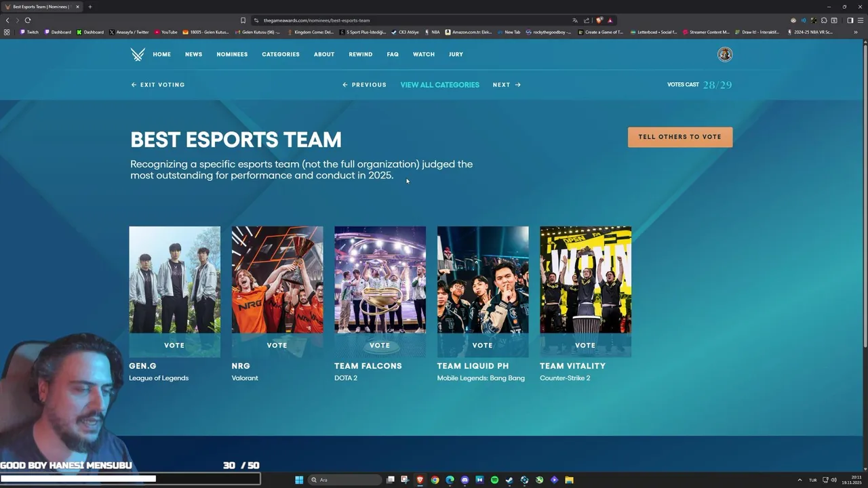Open Anasayfa / Twitter bookmark
This screenshot has height=488, width=868.
[129, 32]
